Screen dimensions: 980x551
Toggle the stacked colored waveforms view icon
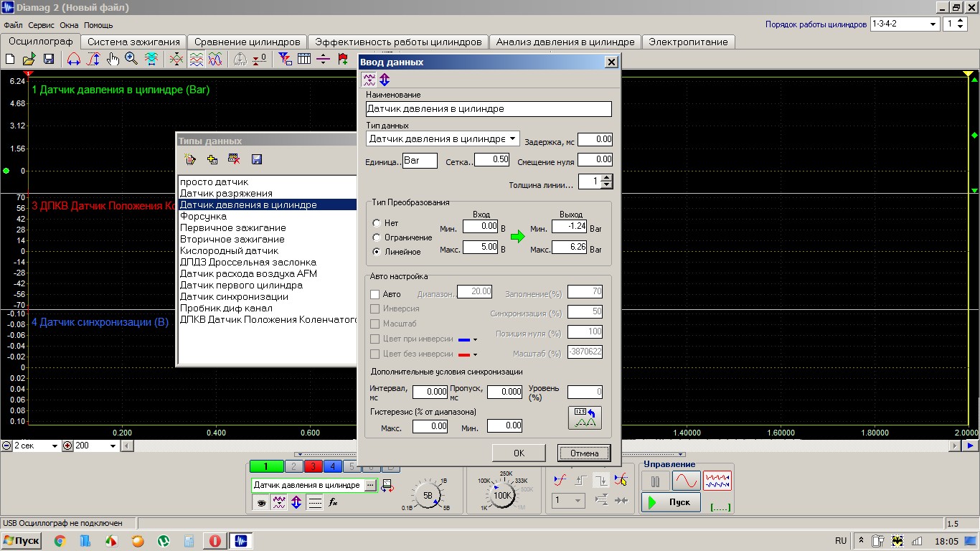196,59
